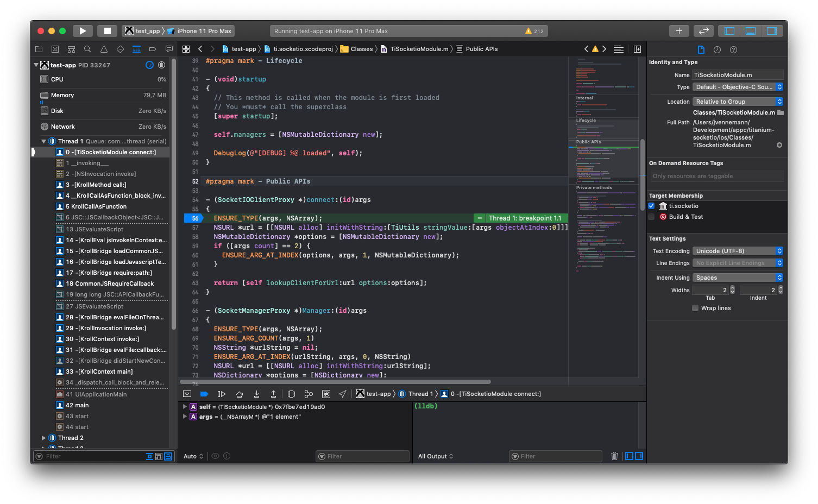818x504 pixels.
Task: Toggle the Debug area visibility
Action: pyautogui.click(x=751, y=31)
